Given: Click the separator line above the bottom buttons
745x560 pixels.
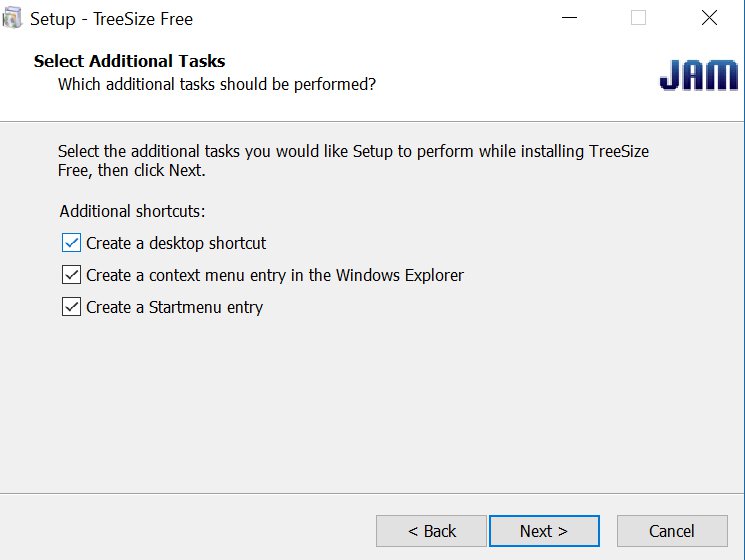Looking at the screenshot, I should tap(372, 494).
